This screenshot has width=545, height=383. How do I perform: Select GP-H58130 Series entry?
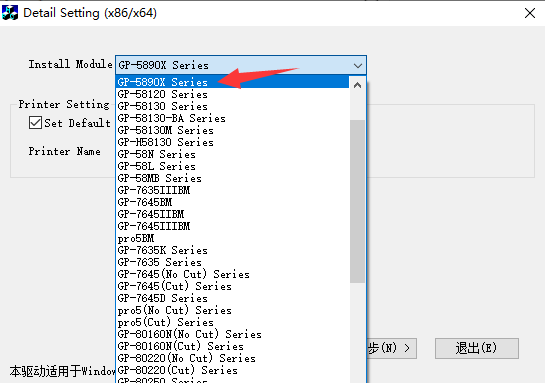[x=233, y=142]
